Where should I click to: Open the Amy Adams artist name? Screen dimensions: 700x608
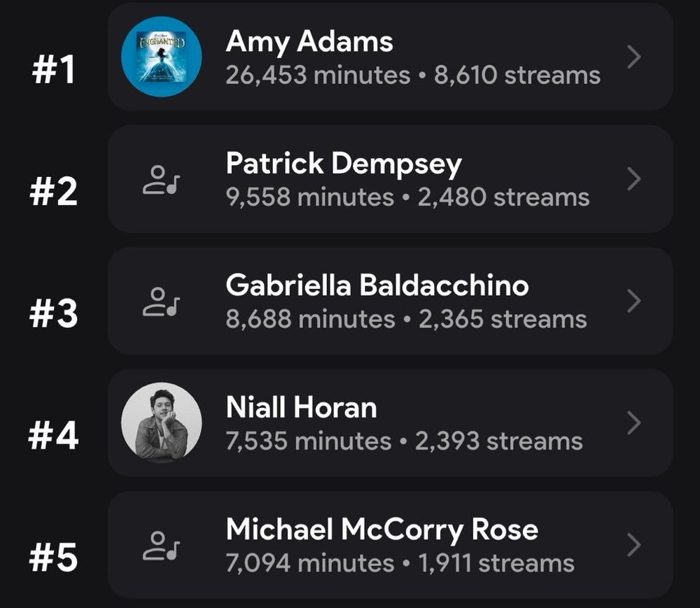(x=309, y=42)
